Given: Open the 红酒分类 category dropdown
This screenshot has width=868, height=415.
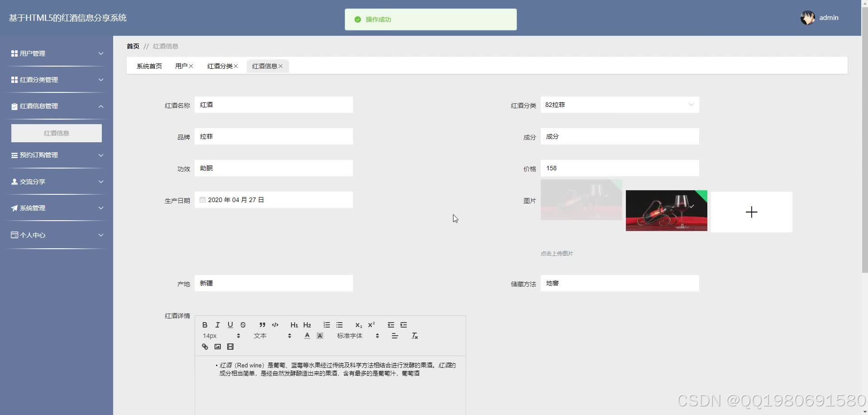Looking at the screenshot, I should coord(620,105).
